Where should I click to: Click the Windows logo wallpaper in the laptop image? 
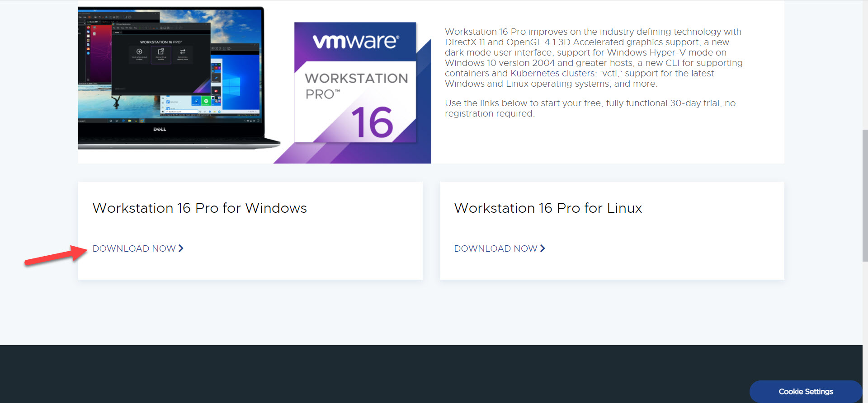[x=231, y=86]
